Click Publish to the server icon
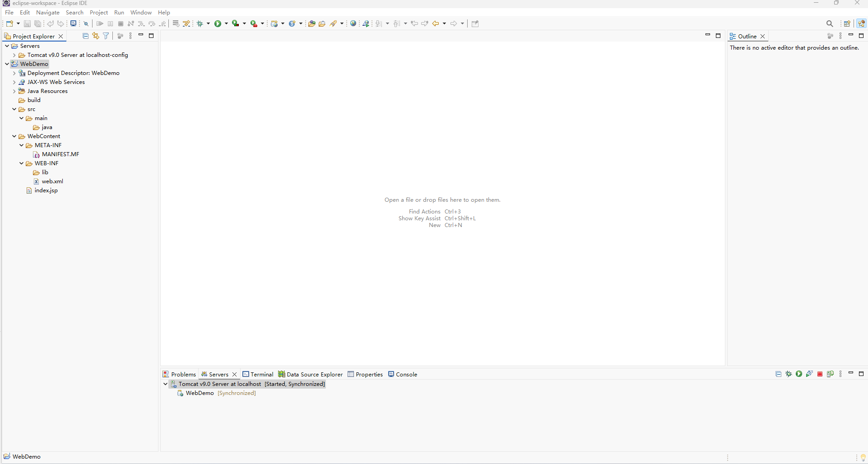The height and width of the screenshot is (464, 868). click(830, 374)
